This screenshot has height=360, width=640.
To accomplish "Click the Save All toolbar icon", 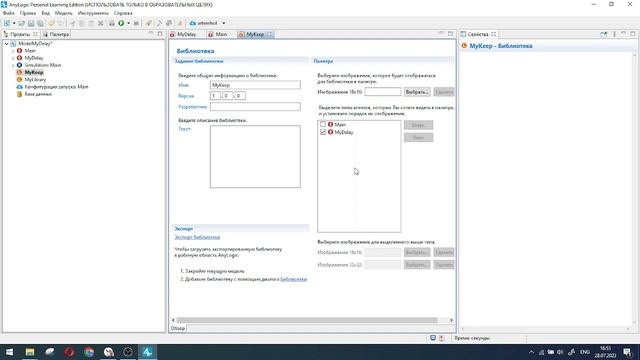I will (40, 23).
